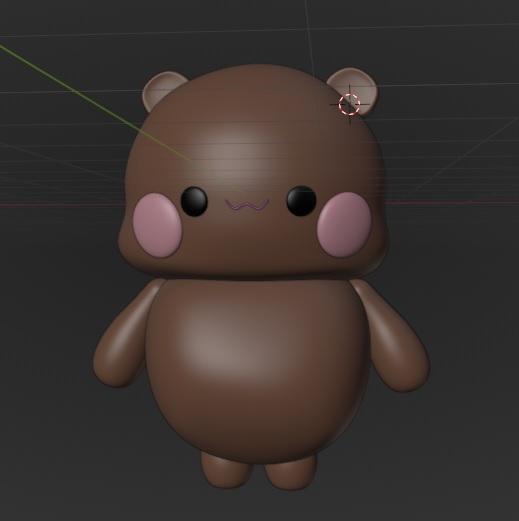The height and width of the screenshot is (521, 519).
Task: Select the pink cheek on the viewer's left
Action: pyautogui.click(x=157, y=225)
